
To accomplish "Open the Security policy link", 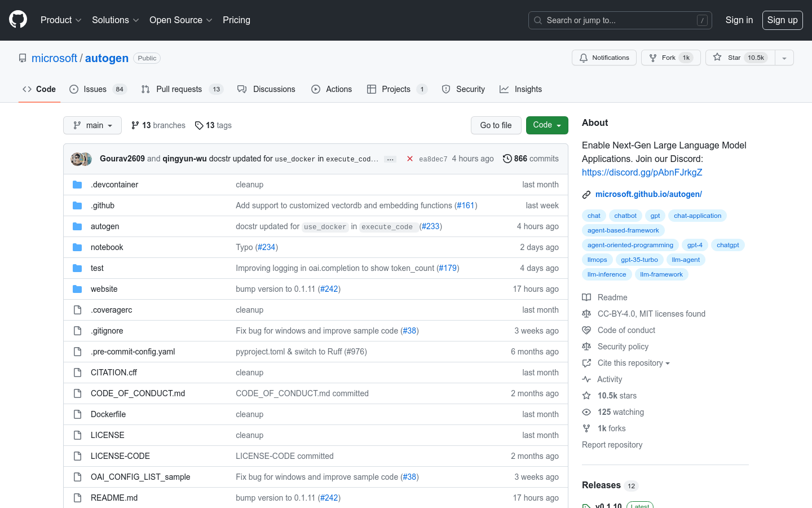I will click(623, 347).
